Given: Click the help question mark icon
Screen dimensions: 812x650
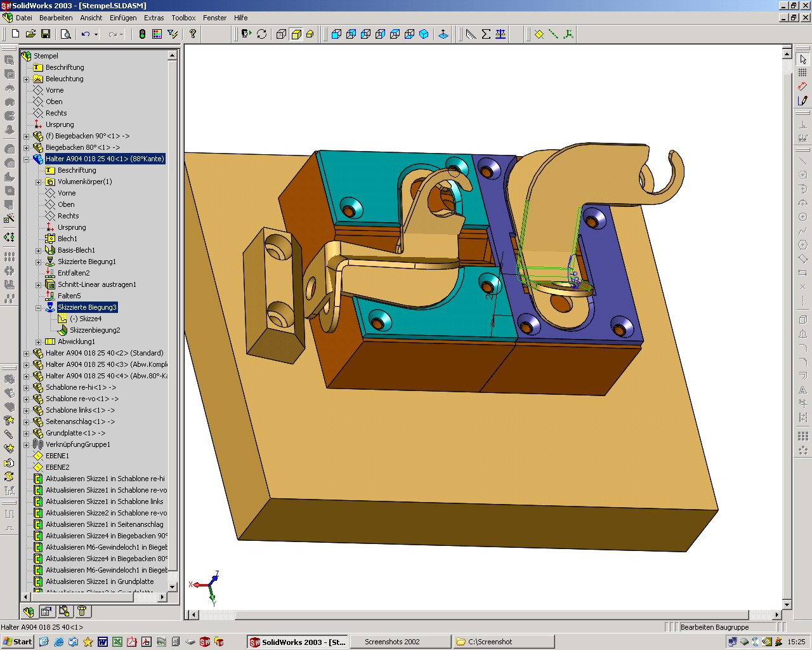Looking at the screenshot, I should (193, 34).
